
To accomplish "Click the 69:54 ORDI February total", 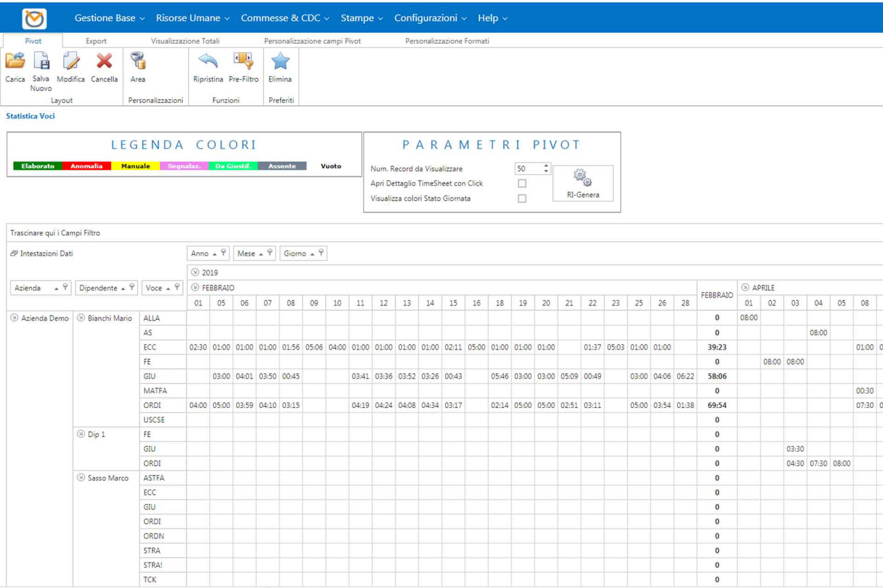I will (717, 405).
